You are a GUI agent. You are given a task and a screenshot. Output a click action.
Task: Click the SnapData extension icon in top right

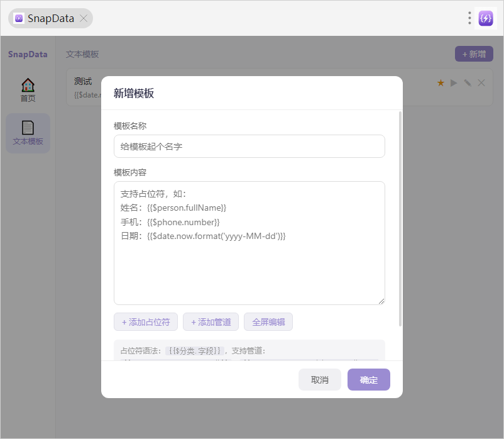[x=485, y=18]
